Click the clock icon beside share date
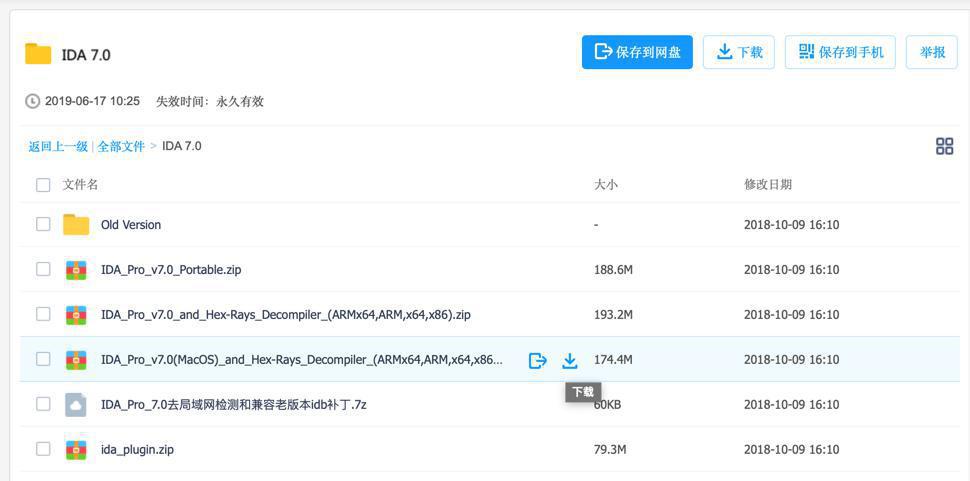The height and width of the screenshot is (481, 970). (32, 101)
